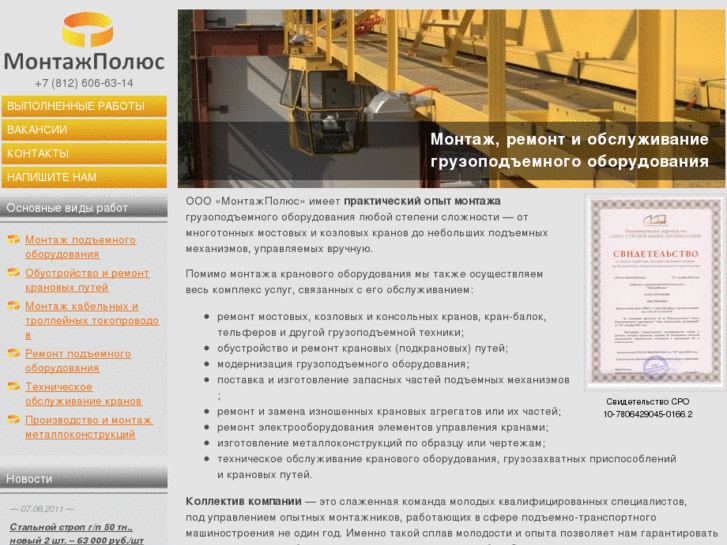Click bullet icon beside Техническое обслуживание
The image size is (727, 545).
pos(13,386)
